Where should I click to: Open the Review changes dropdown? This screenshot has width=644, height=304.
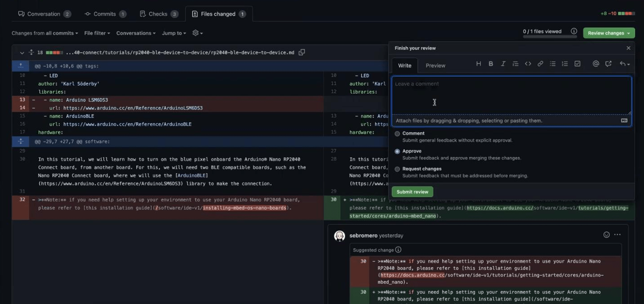609,33
